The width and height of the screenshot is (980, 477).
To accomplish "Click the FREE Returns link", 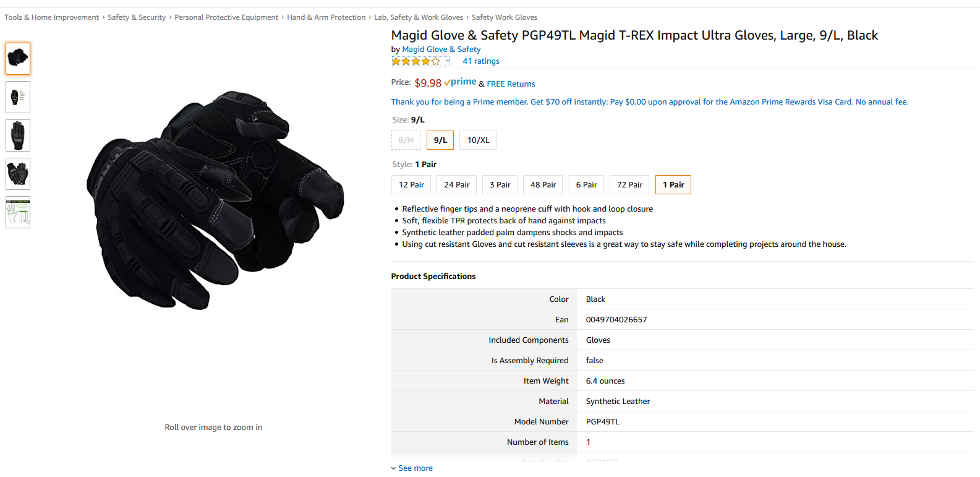I will (x=511, y=84).
